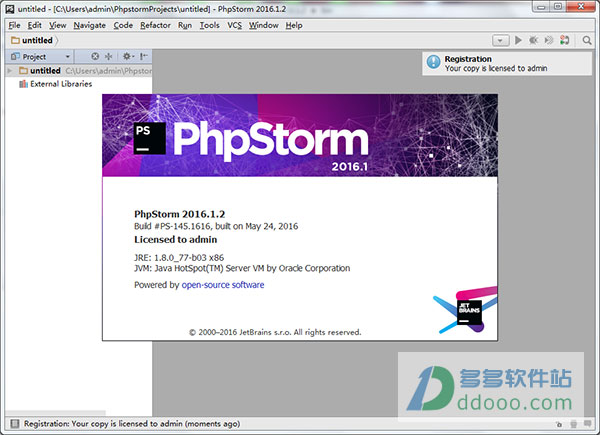The height and width of the screenshot is (435, 600).
Task: Open the Code menu
Action: (x=123, y=25)
